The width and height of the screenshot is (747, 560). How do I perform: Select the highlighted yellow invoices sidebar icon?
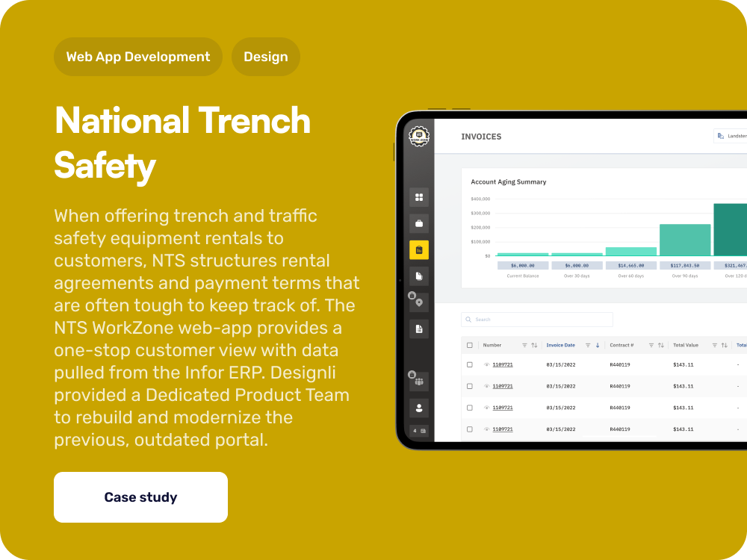click(419, 250)
